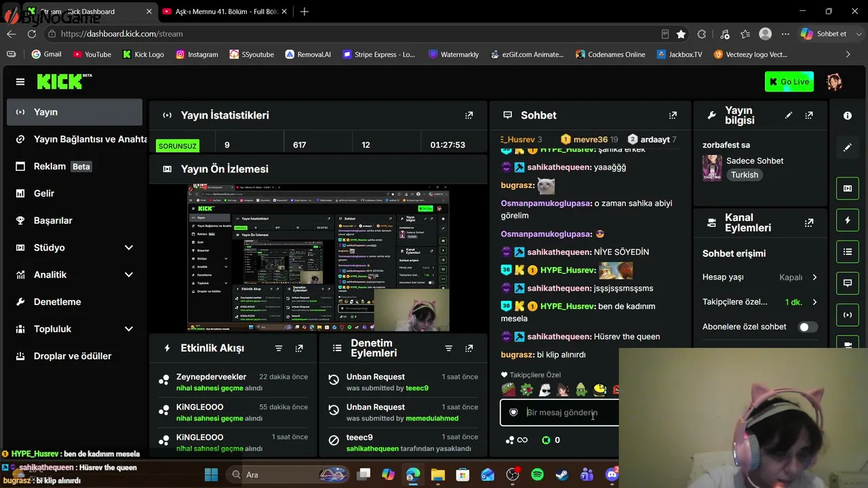Toggle the activity feed lightning widget in right rail

coord(848,220)
